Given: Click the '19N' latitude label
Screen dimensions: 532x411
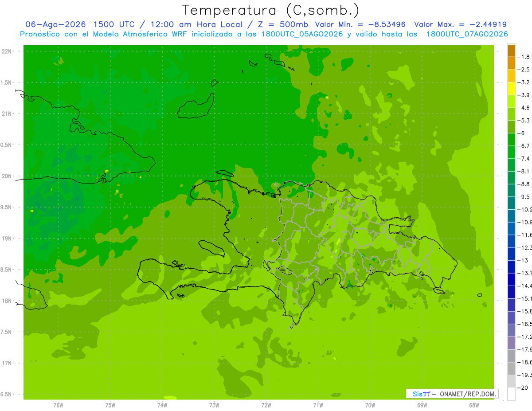Looking at the screenshot, I should pyautogui.click(x=8, y=239).
